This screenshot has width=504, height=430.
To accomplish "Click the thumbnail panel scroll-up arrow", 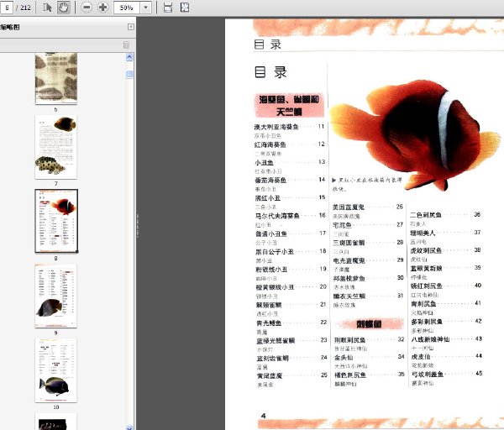I will [x=129, y=57].
